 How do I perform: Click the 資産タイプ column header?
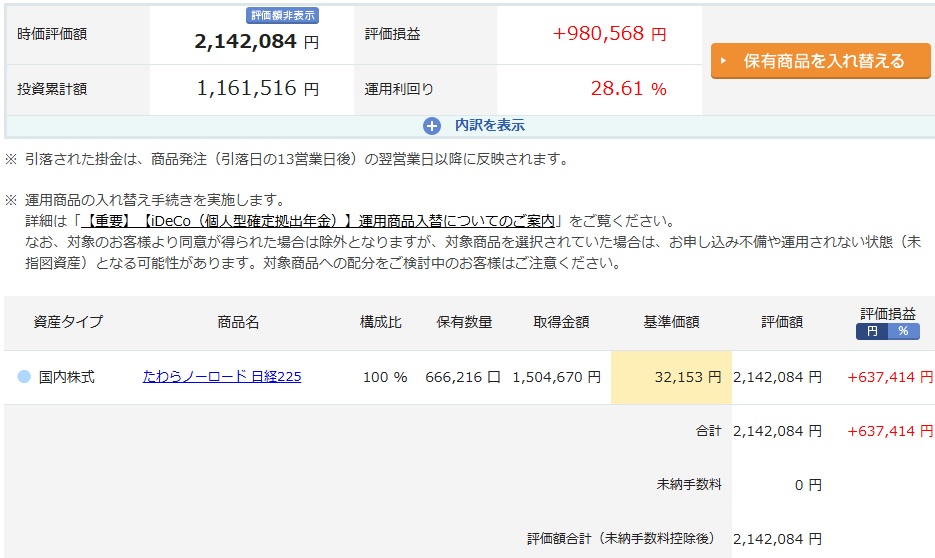coord(68,322)
